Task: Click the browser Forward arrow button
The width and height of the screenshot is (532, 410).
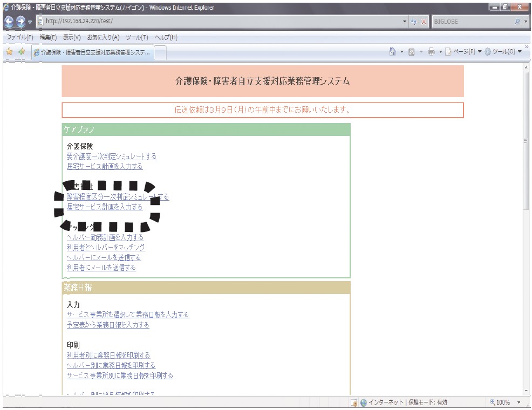Action: point(21,22)
